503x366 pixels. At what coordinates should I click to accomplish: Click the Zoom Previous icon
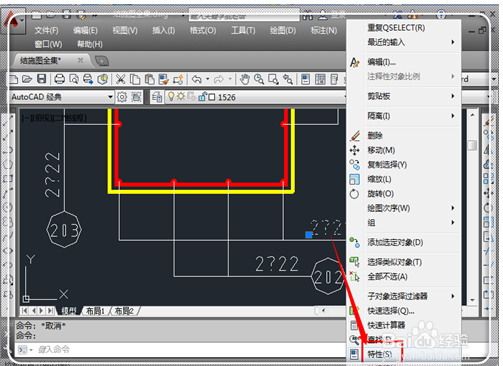(288, 79)
